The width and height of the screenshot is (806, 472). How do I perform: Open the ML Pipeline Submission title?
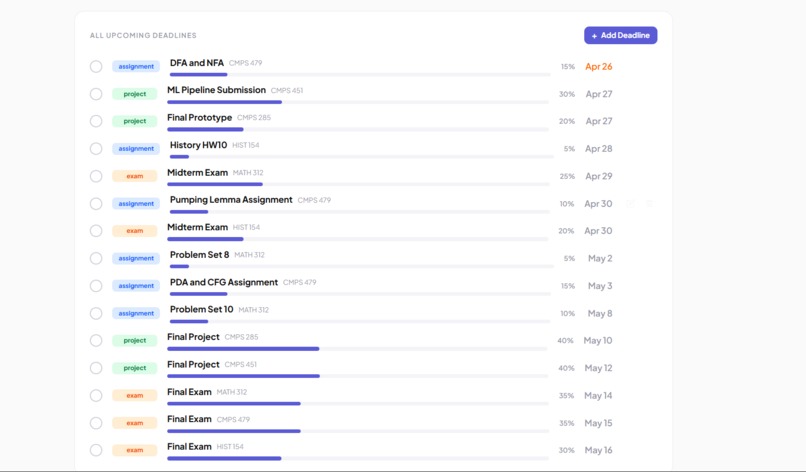(x=216, y=90)
